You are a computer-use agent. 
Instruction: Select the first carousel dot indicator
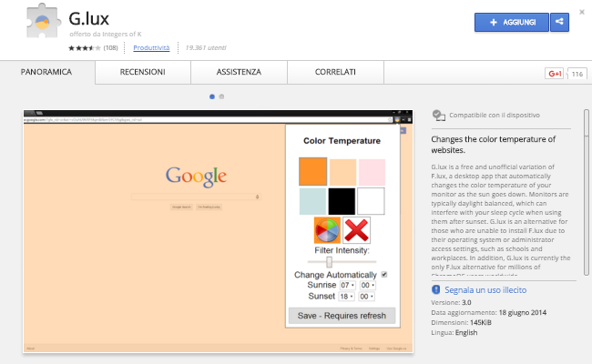tap(212, 97)
